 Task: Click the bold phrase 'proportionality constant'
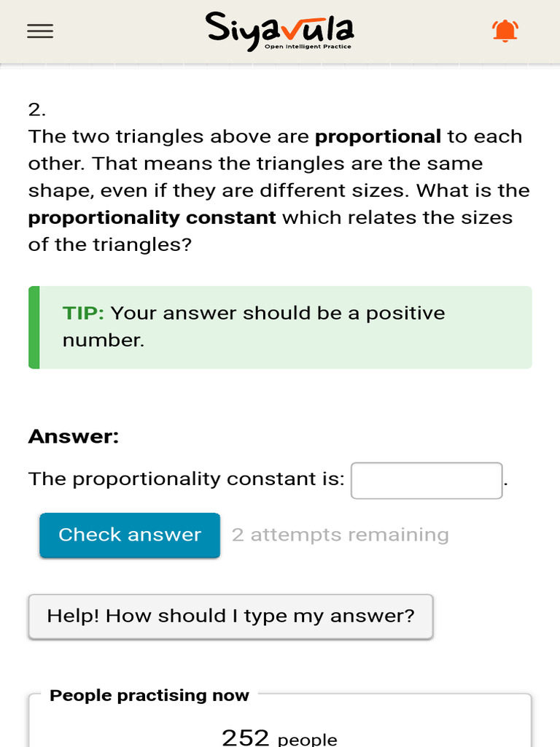152,217
